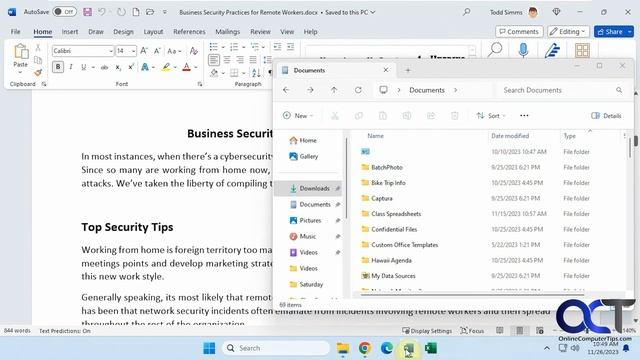Click Shading paint bucket icon

click(214, 73)
